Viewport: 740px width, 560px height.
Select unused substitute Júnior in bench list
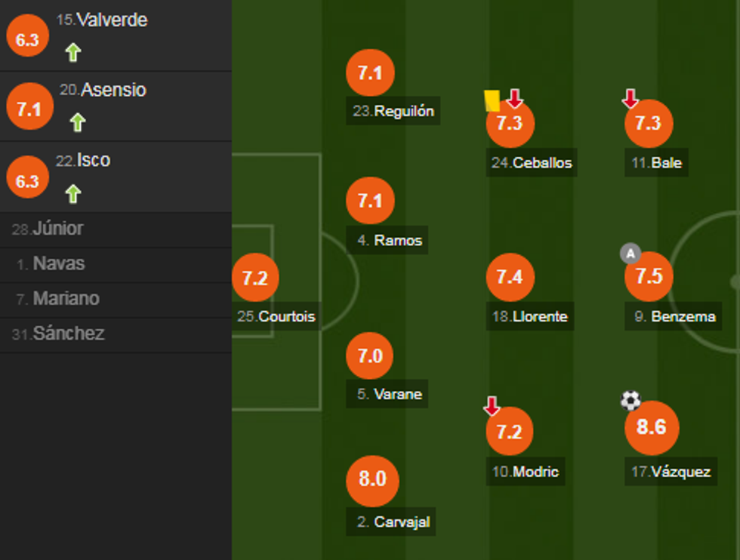click(57, 229)
